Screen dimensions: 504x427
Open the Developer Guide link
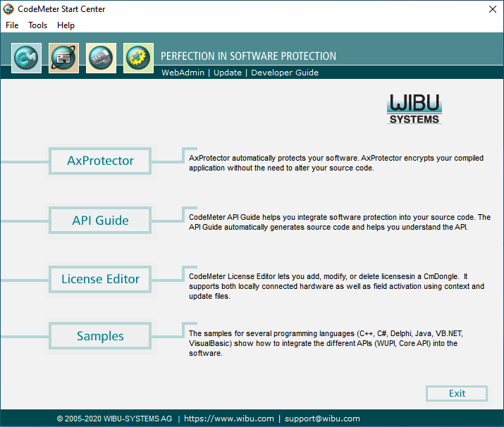coord(285,73)
